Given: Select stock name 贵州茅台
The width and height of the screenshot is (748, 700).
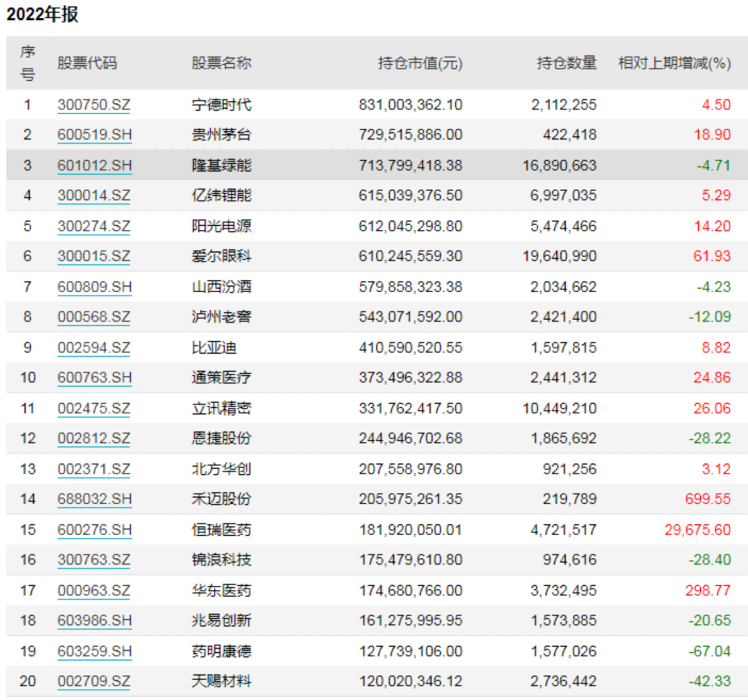Looking at the screenshot, I should [222, 134].
